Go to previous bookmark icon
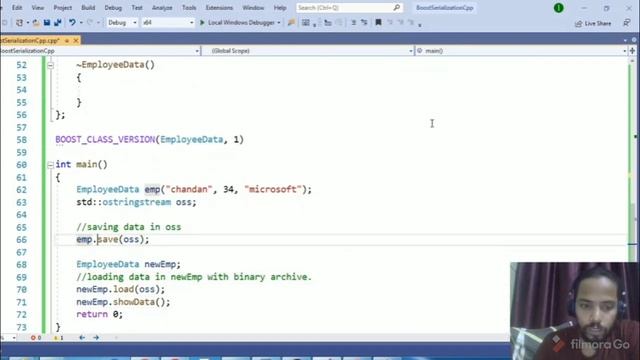The image size is (640, 360). [x=390, y=22]
